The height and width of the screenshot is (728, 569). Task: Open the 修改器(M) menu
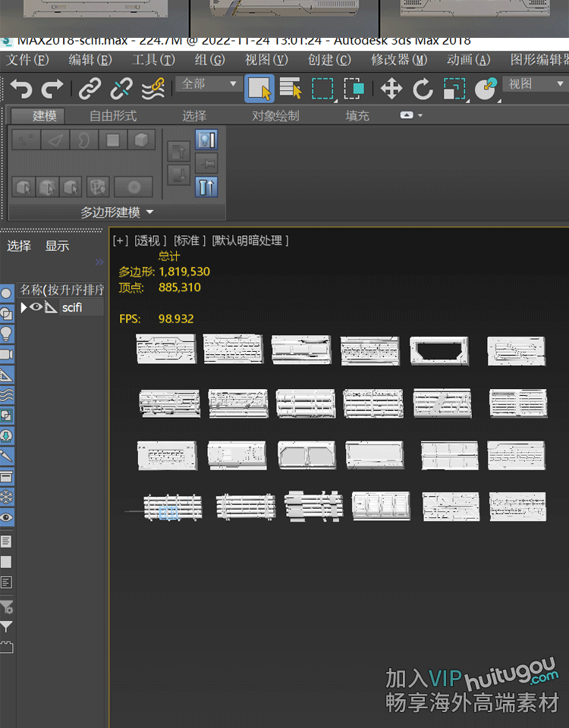point(398,60)
